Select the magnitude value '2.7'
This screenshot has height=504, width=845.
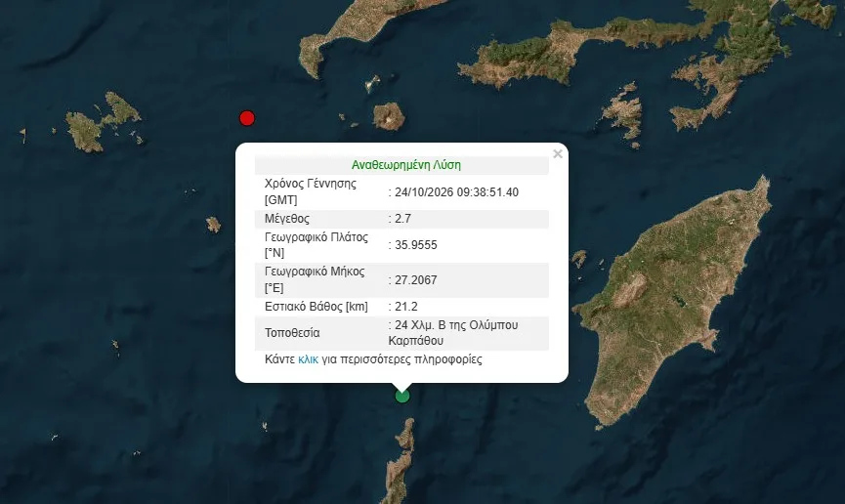click(x=402, y=219)
